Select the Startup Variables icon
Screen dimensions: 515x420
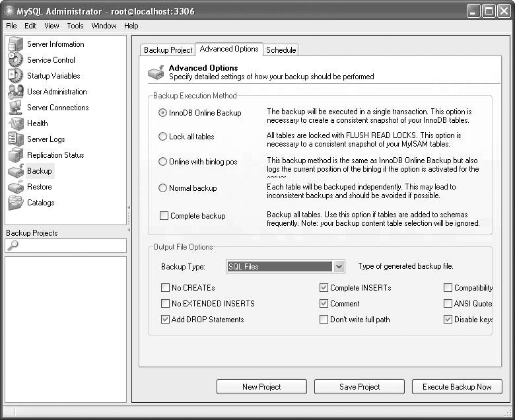click(15, 76)
